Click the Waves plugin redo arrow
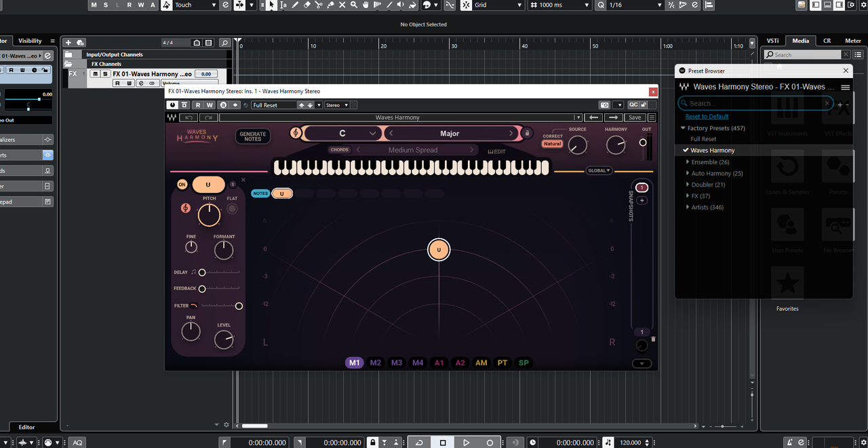This screenshot has height=448, width=868. tap(208, 117)
